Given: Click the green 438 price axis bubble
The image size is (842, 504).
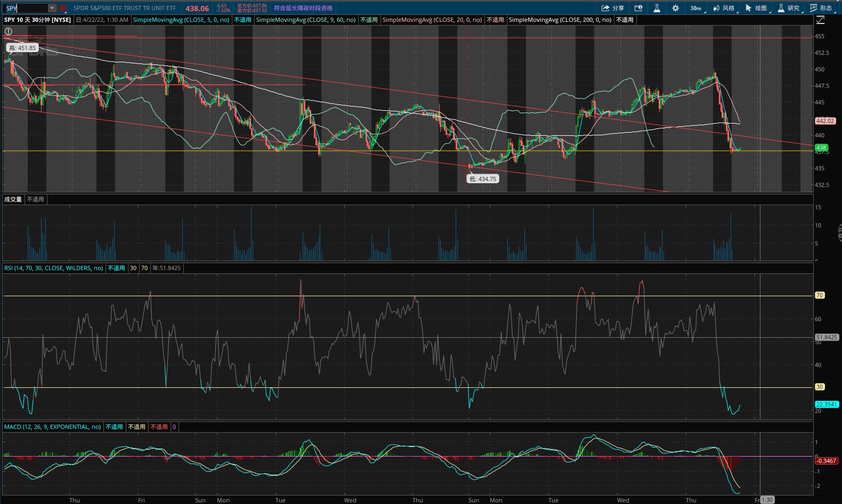Looking at the screenshot, I should 821,148.
